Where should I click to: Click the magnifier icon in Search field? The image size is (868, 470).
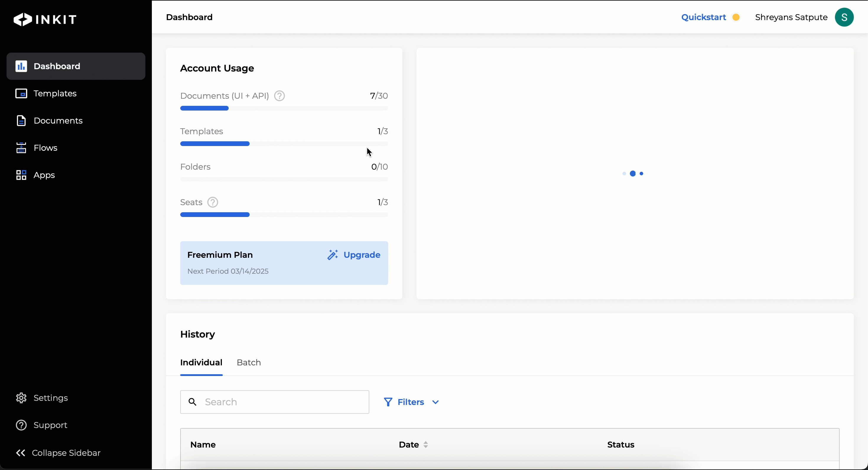pyautogui.click(x=192, y=402)
